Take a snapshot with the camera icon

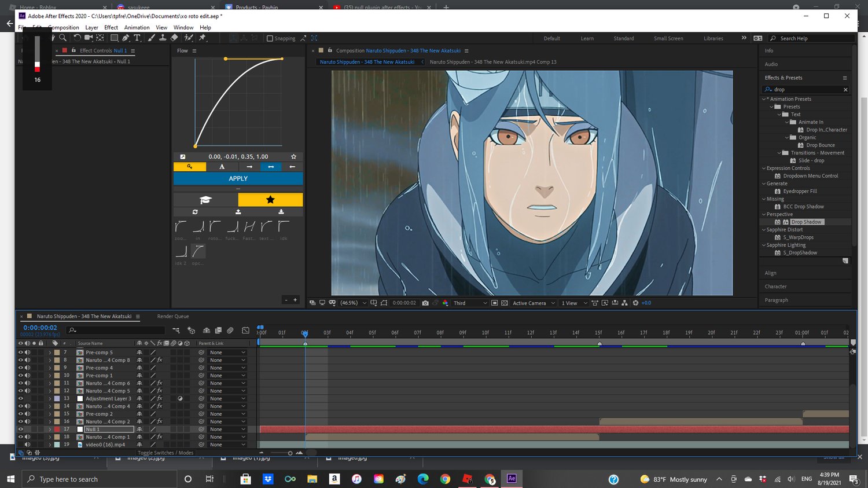pos(425,303)
